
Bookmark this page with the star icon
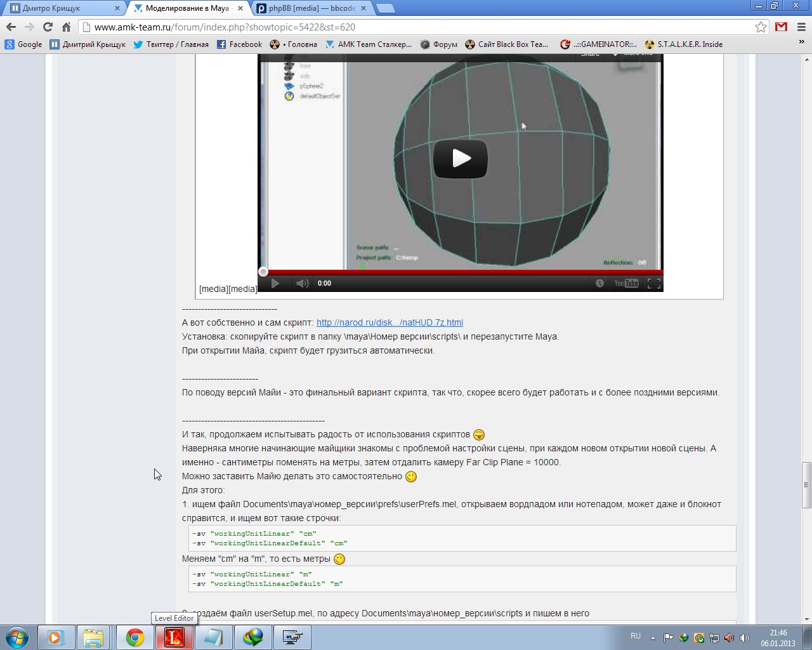click(x=761, y=27)
